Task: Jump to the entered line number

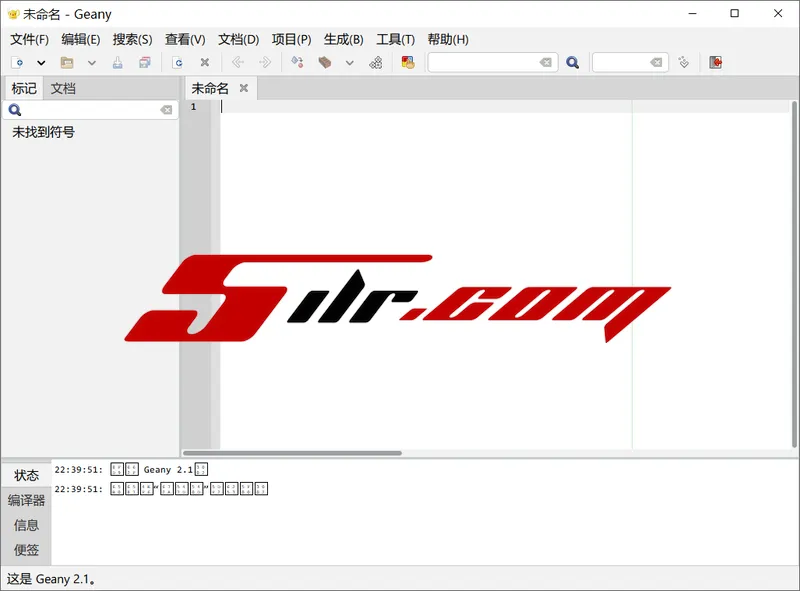Action: click(684, 63)
